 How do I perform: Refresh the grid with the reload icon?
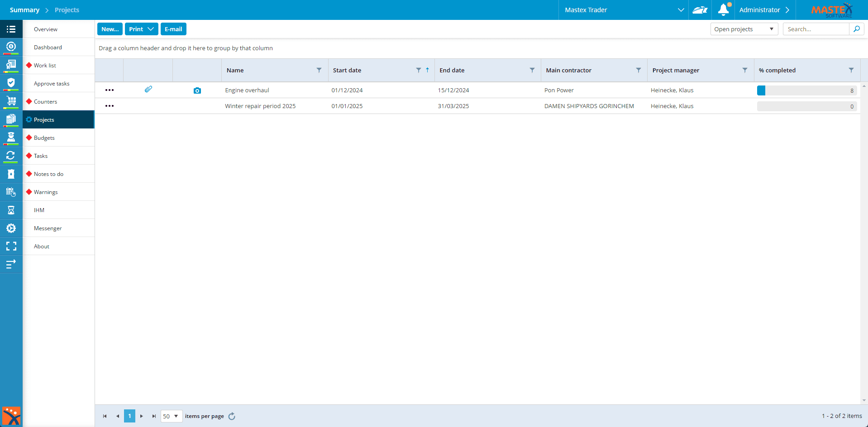click(232, 416)
